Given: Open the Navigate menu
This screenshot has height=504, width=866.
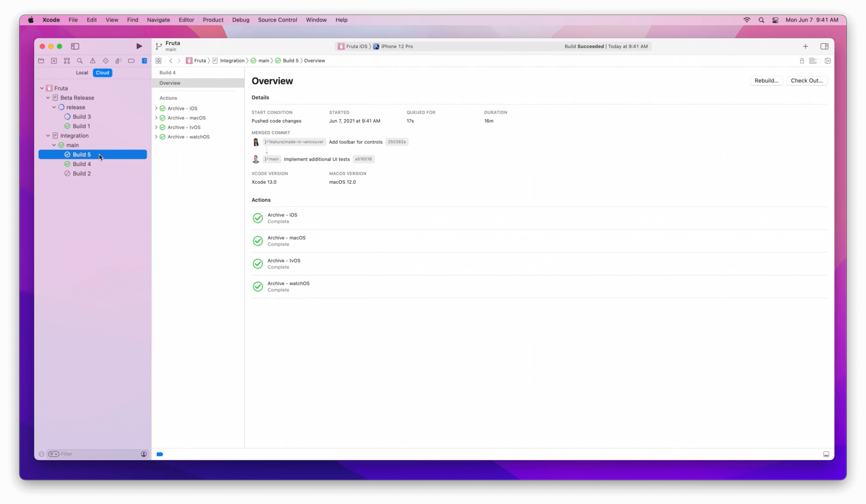Looking at the screenshot, I should pos(158,20).
